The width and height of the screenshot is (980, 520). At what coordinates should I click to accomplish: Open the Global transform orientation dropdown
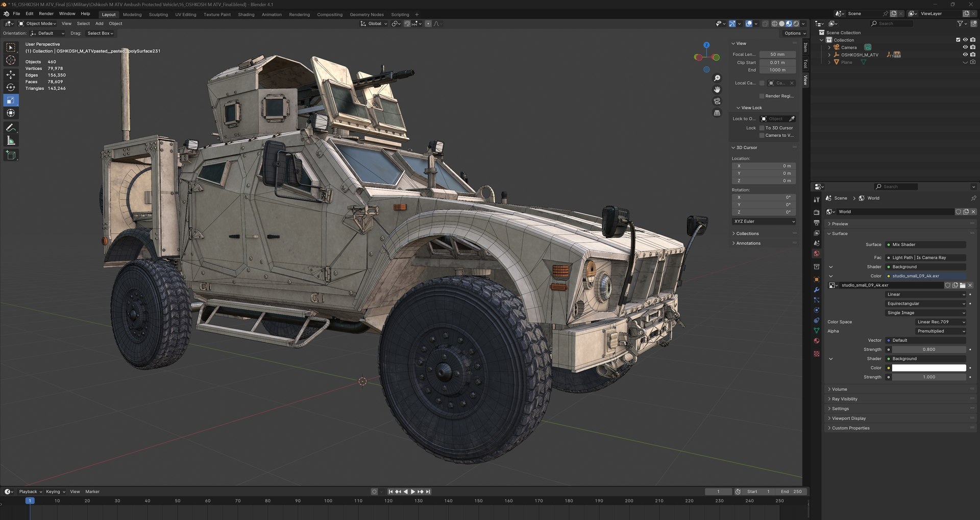374,23
